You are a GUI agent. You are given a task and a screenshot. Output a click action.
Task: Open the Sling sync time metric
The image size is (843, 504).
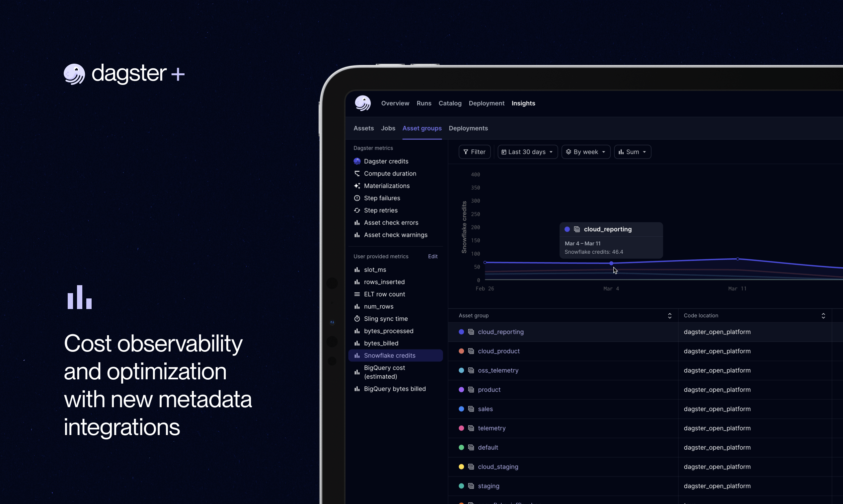coord(386,319)
